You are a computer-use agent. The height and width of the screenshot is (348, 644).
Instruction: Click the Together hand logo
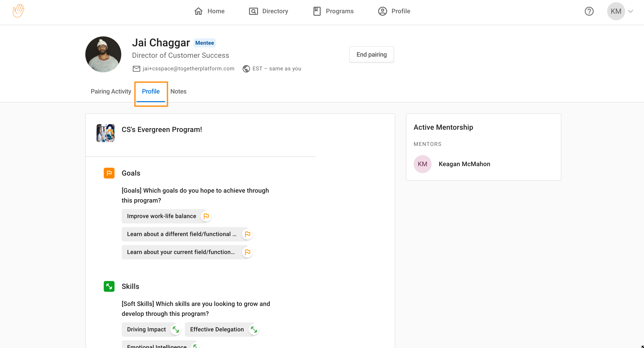(x=18, y=11)
